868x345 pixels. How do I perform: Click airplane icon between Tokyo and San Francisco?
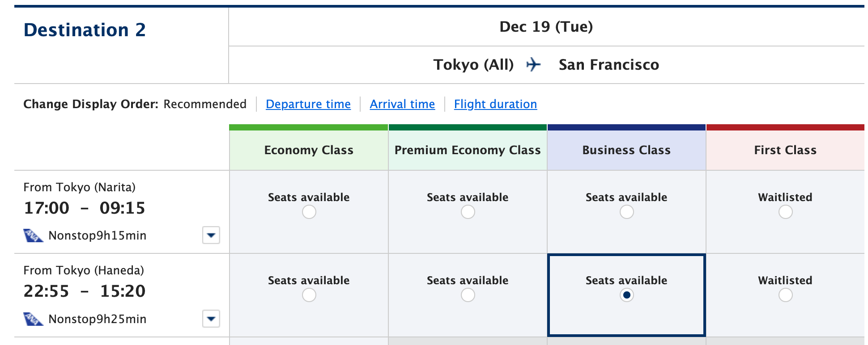[533, 64]
